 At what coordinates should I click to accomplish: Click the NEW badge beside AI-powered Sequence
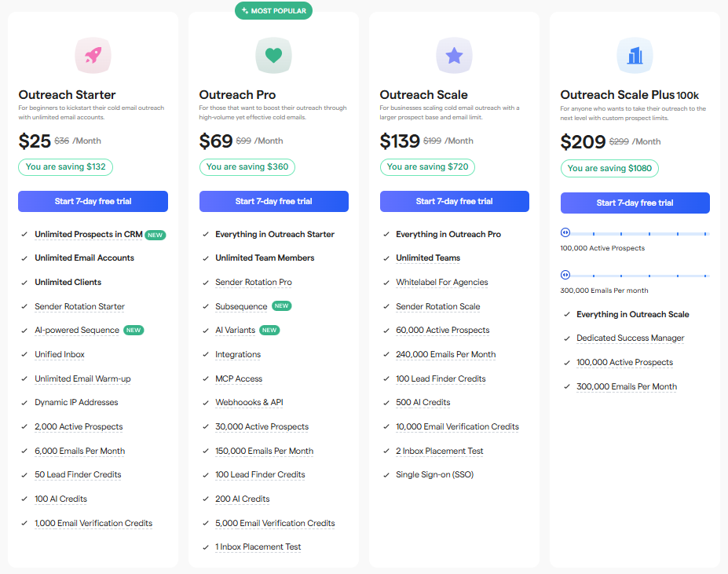134,331
